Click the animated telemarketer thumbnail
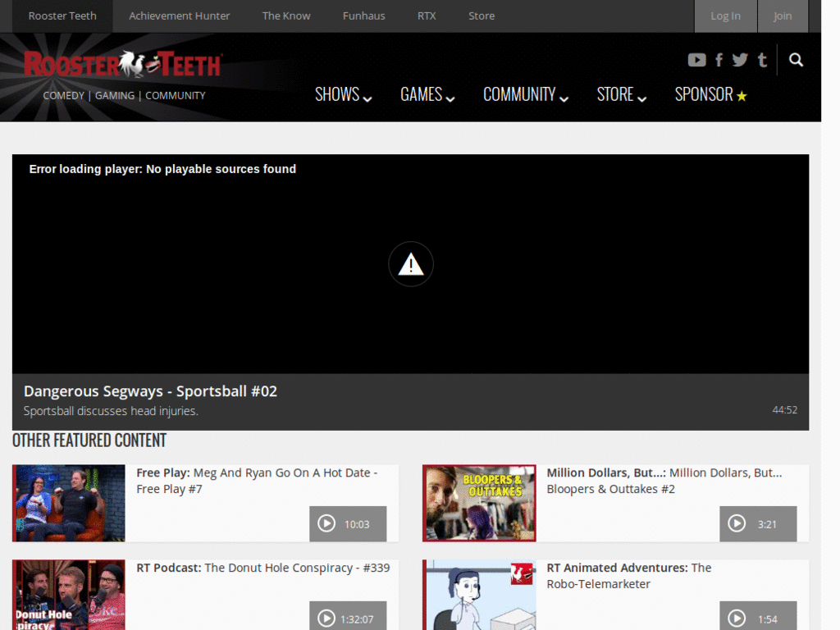This screenshot has width=840, height=630. [x=479, y=595]
